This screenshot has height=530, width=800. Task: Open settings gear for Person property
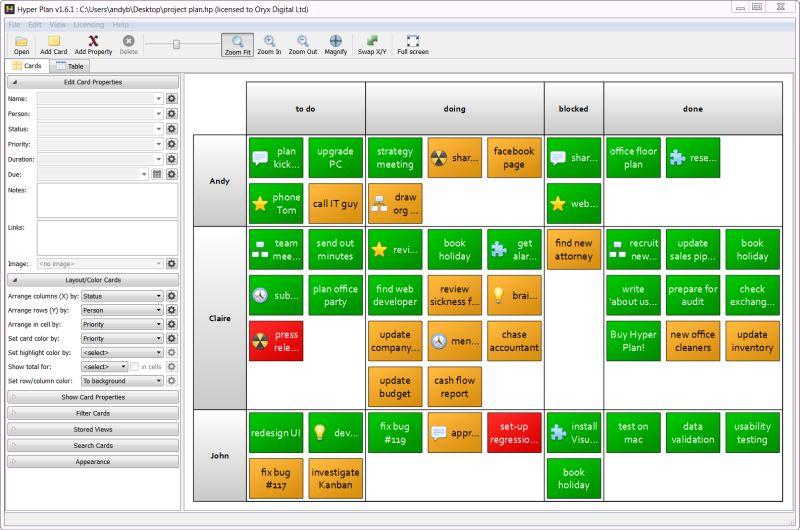tap(172, 114)
